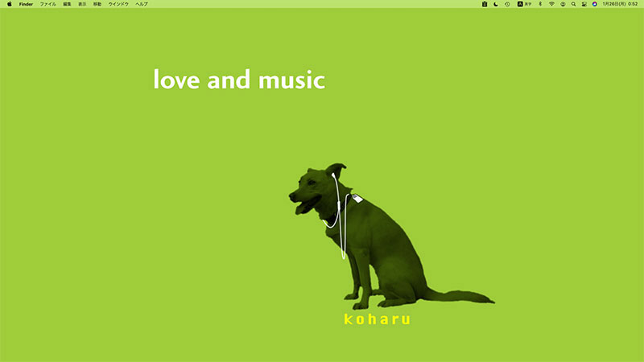
Task: Open the Wi-Fi status menu
Action: coord(551,4)
